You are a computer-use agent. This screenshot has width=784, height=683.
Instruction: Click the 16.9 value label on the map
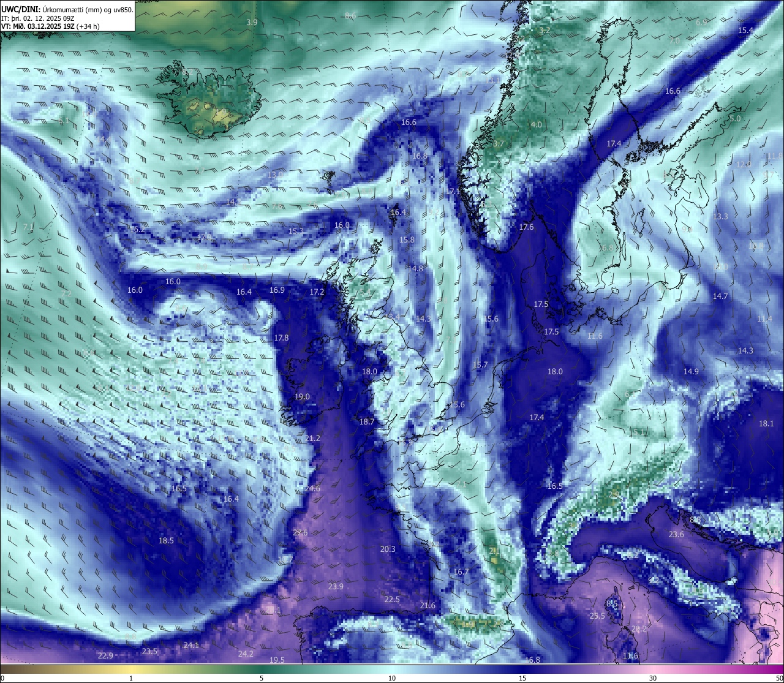pyautogui.click(x=277, y=290)
